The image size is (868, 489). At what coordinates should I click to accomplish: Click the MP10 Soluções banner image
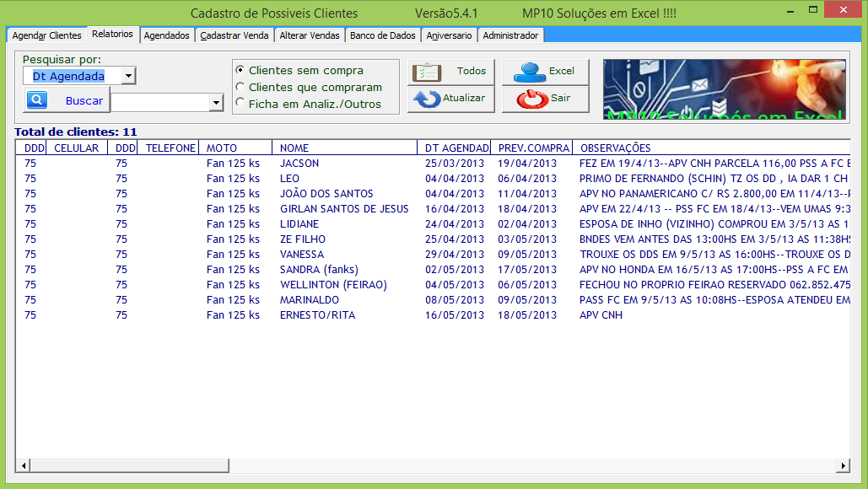(724, 89)
